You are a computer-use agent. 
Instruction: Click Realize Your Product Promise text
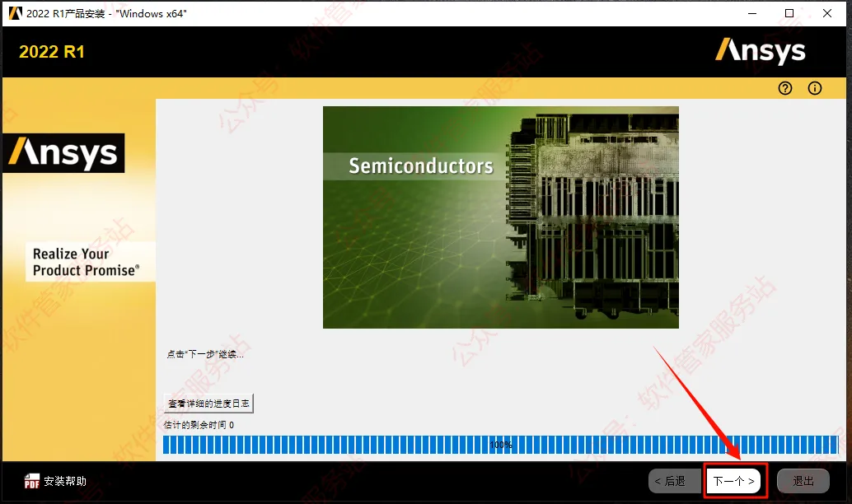click(86, 262)
